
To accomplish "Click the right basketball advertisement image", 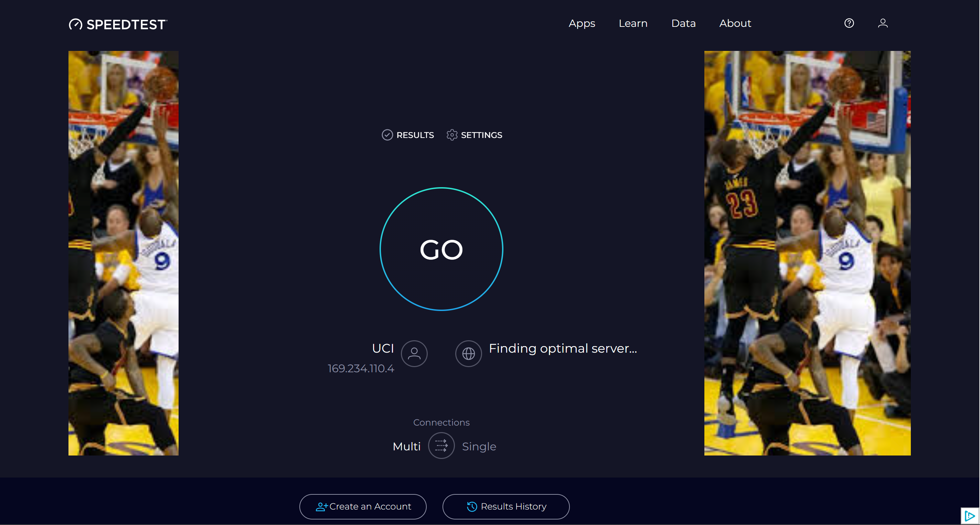I will tap(807, 253).
